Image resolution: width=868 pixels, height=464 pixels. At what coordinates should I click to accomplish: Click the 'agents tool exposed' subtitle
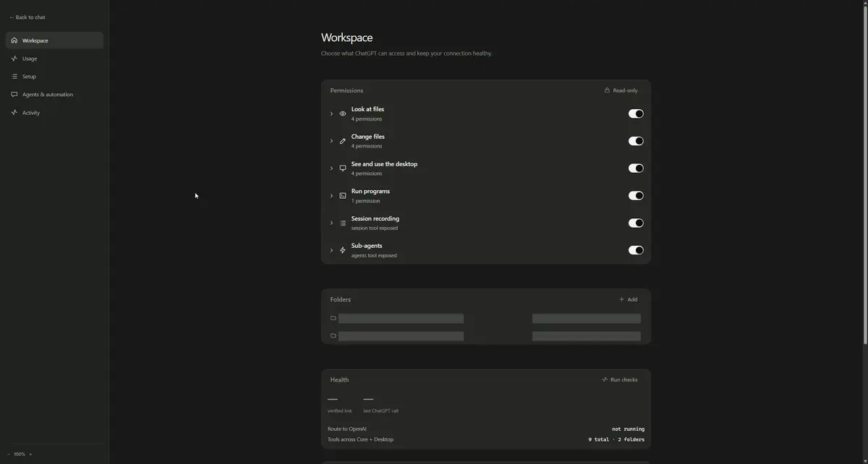coord(374,256)
